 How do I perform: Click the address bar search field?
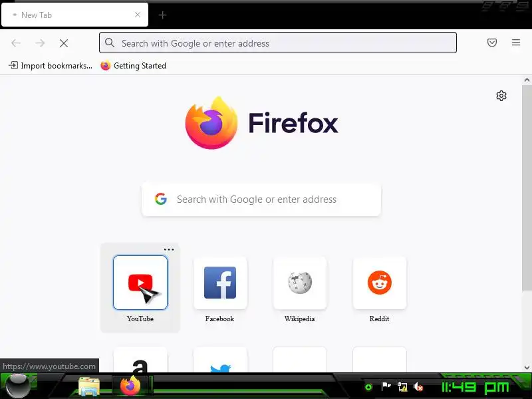(278, 43)
